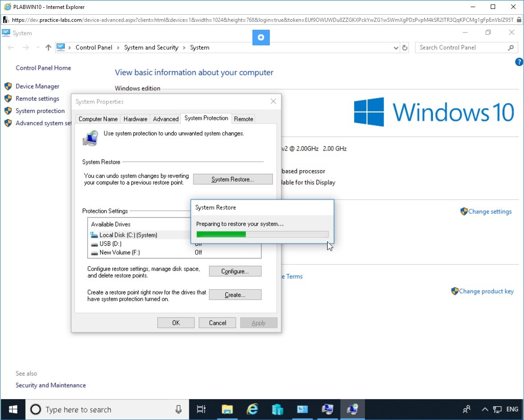This screenshot has height=420, width=524.
Task: Select System Protection tab
Action: (x=206, y=118)
